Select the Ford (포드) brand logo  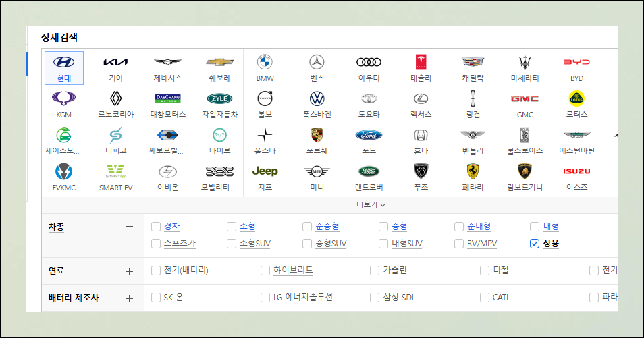click(x=369, y=135)
